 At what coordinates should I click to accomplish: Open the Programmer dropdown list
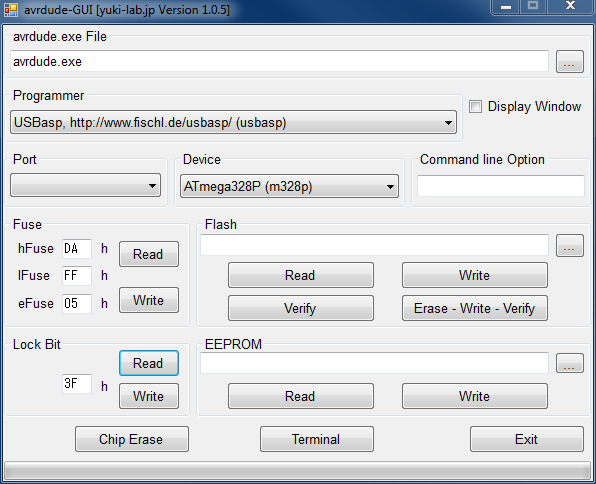coord(233,122)
